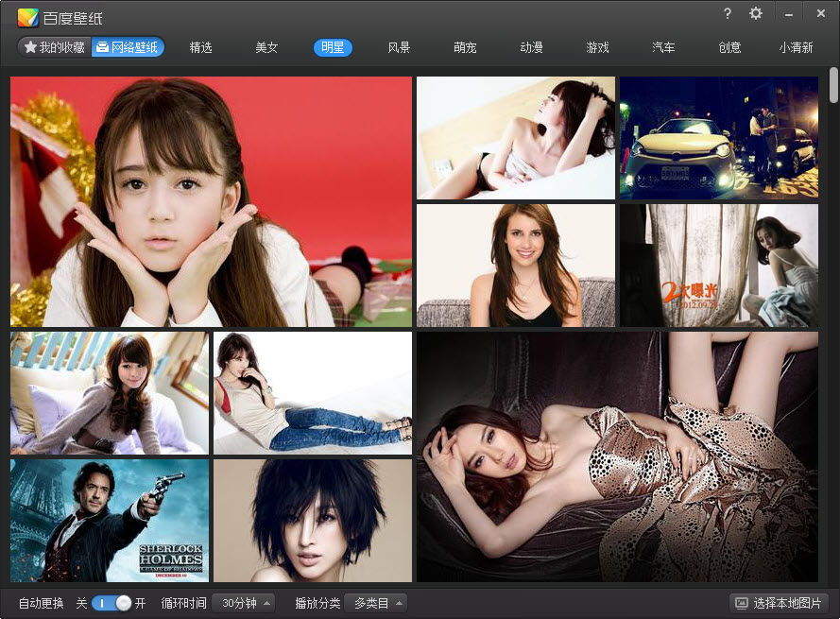The image size is (840, 619).
Task: Select the 精选 category tab
Action: 200,47
